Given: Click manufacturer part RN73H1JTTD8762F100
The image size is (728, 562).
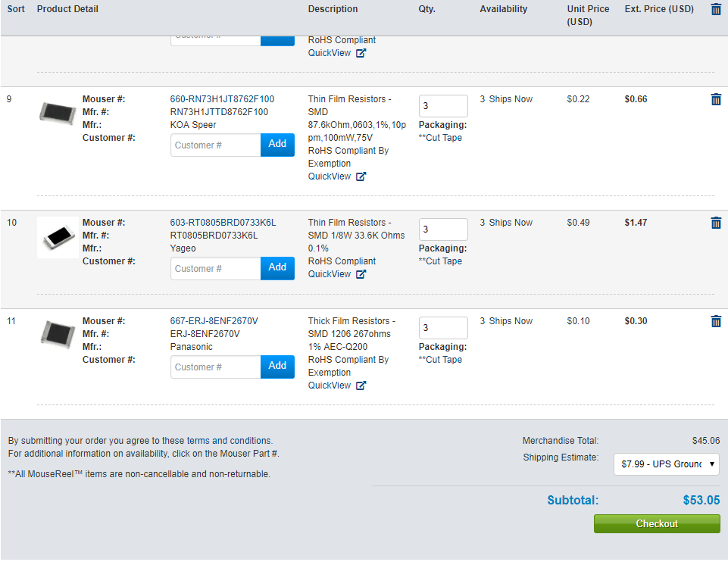Looking at the screenshot, I should (x=219, y=112).
